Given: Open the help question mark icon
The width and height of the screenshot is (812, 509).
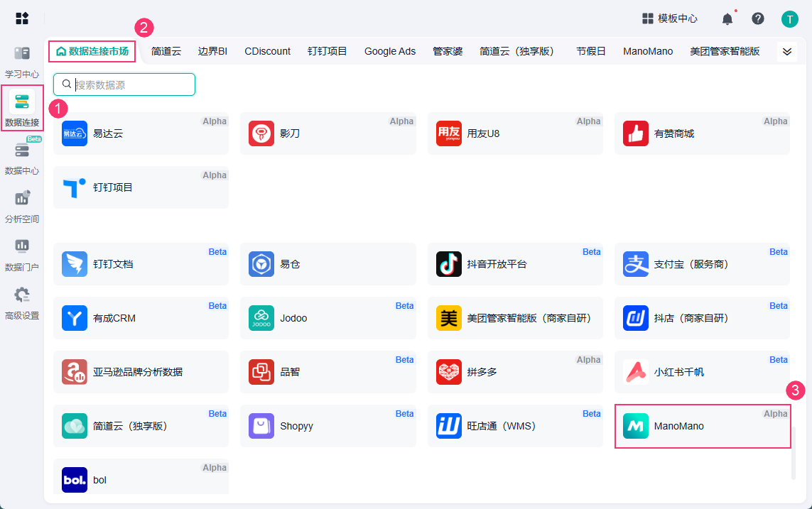Looking at the screenshot, I should [757, 18].
